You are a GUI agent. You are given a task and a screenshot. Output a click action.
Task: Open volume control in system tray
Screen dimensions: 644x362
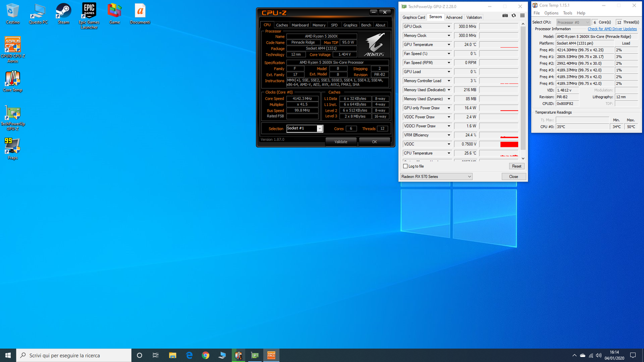[x=600, y=355]
